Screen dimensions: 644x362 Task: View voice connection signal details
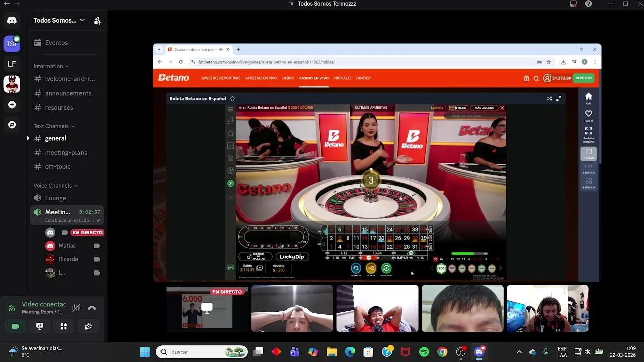[12, 308]
